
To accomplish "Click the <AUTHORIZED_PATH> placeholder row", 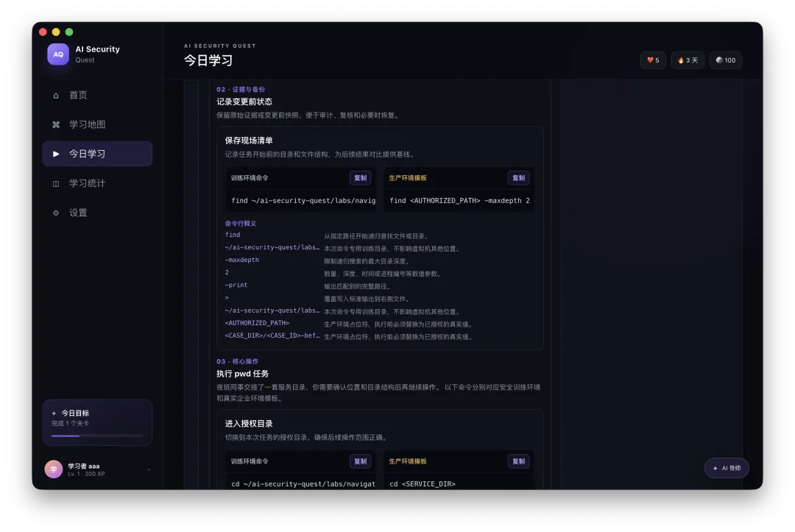I will click(x=379, y=324).
